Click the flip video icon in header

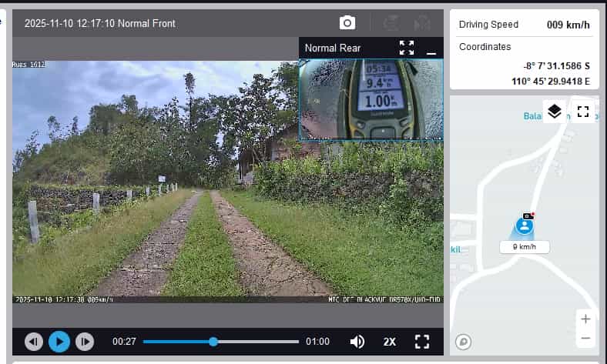[422, 23]
